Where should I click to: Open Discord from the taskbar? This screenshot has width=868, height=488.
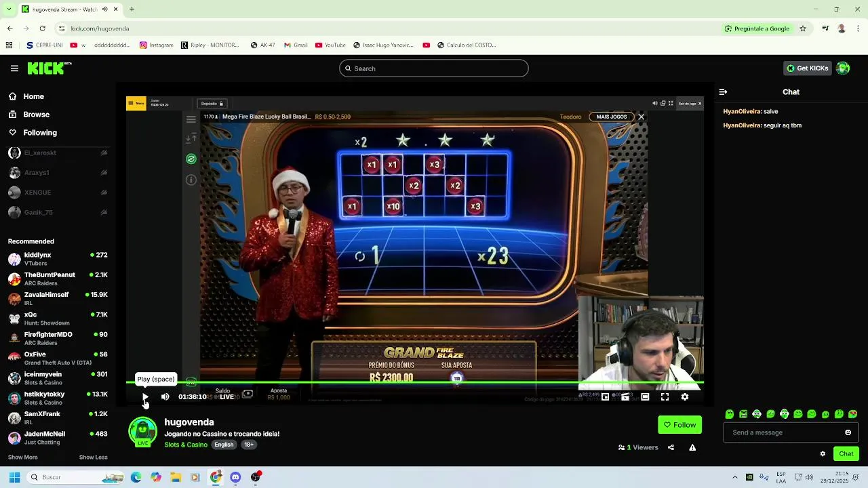click(x=235, y=477)
